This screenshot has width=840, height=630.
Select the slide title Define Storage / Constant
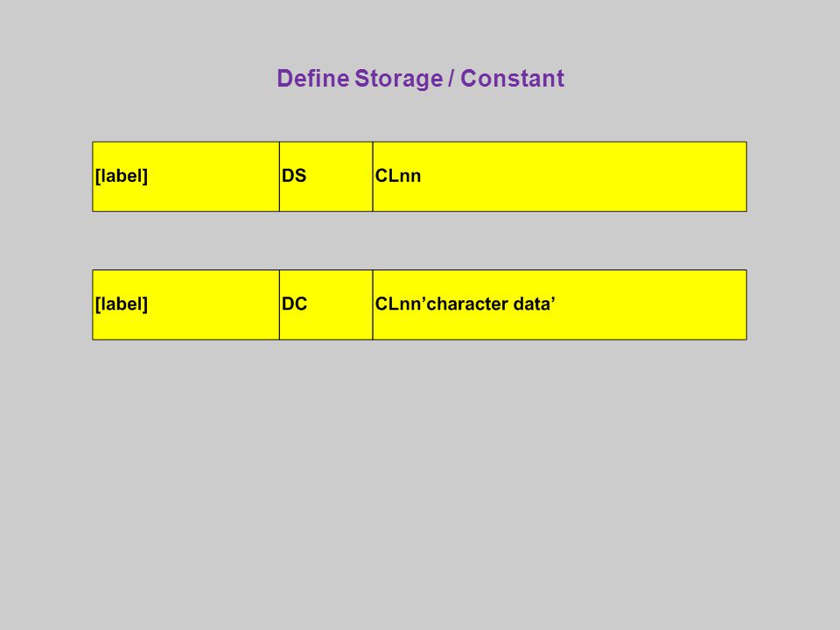(420, 79)
